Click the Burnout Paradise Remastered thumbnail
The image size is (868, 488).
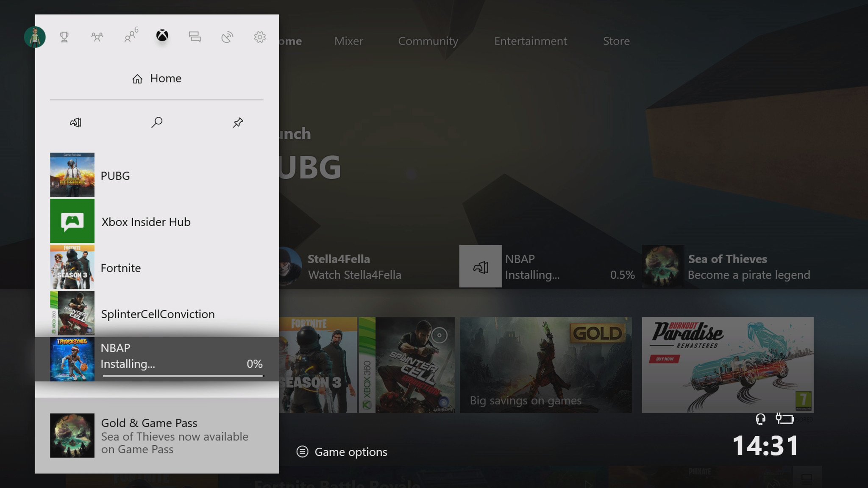click(728, 365)
